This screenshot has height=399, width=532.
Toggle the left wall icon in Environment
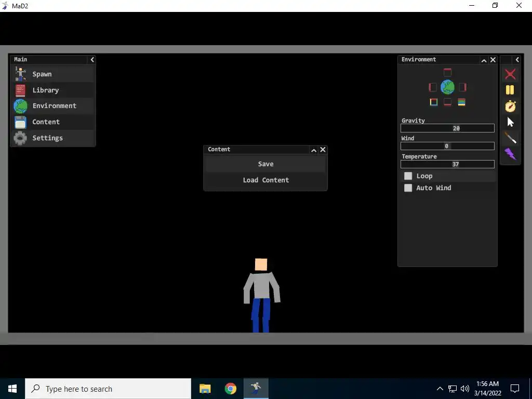click(433, 87)
